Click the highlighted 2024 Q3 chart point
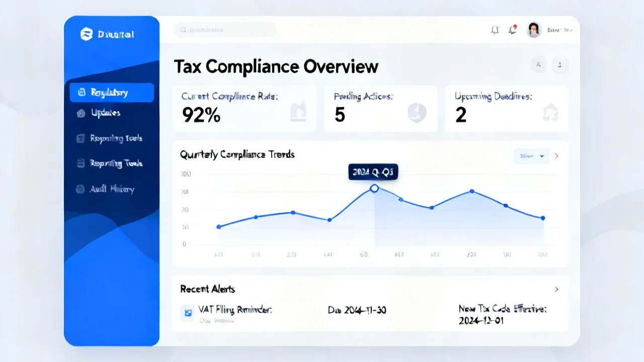 point(374,188)
